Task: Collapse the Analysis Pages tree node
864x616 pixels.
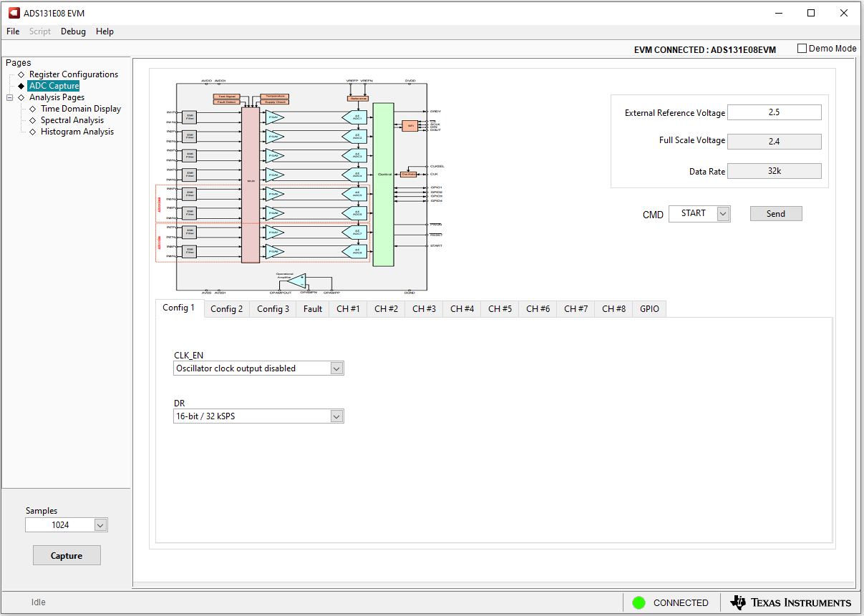Action: (9, 97)
